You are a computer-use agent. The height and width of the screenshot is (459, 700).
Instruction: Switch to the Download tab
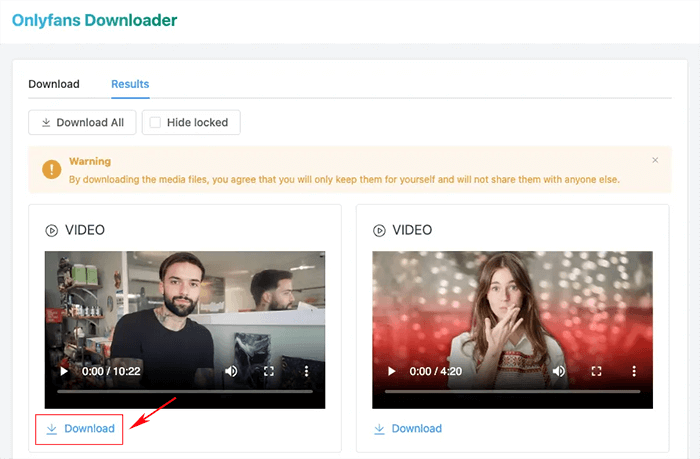(54, 84)
